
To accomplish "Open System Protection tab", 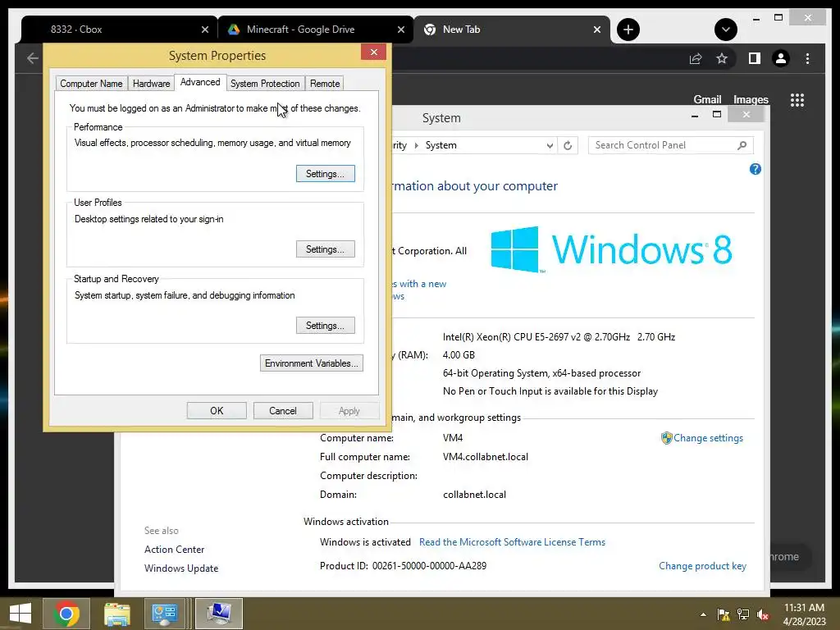I will tap(265, 84).
